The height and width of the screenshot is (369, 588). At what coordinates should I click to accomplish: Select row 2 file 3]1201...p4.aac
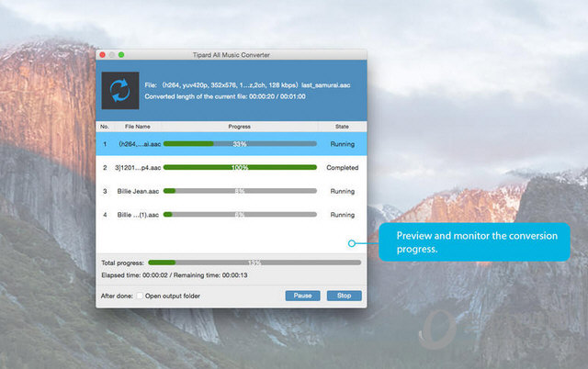pyautogui.click(x=232, y=167)
